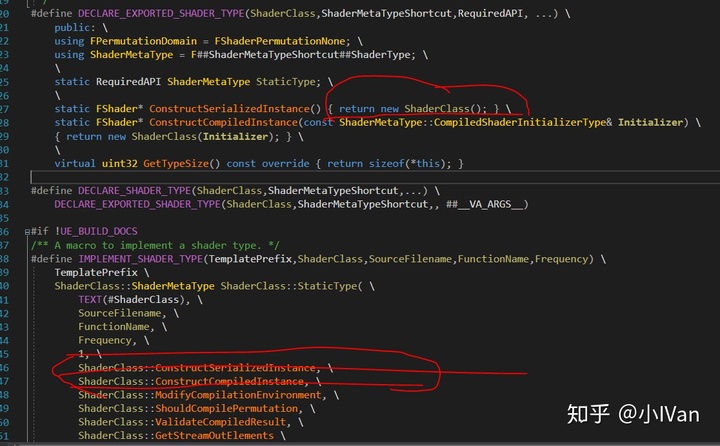
Task: Click ShaderClass::ConstructSerializedInstance in StaticType arguments
Action: pos(199,368)
